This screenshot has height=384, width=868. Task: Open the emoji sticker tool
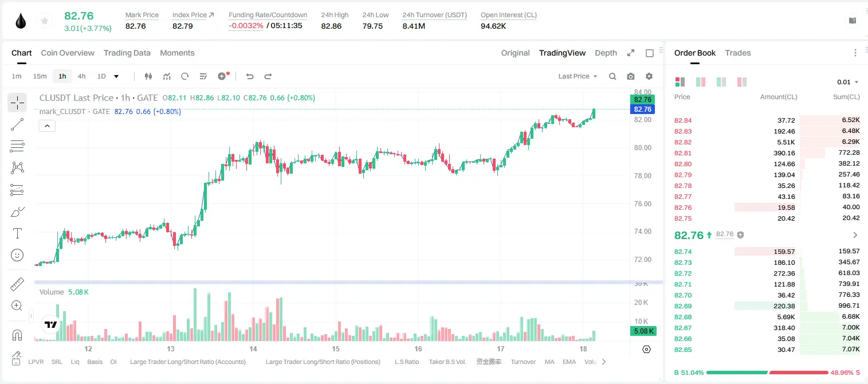coord(17,255)
